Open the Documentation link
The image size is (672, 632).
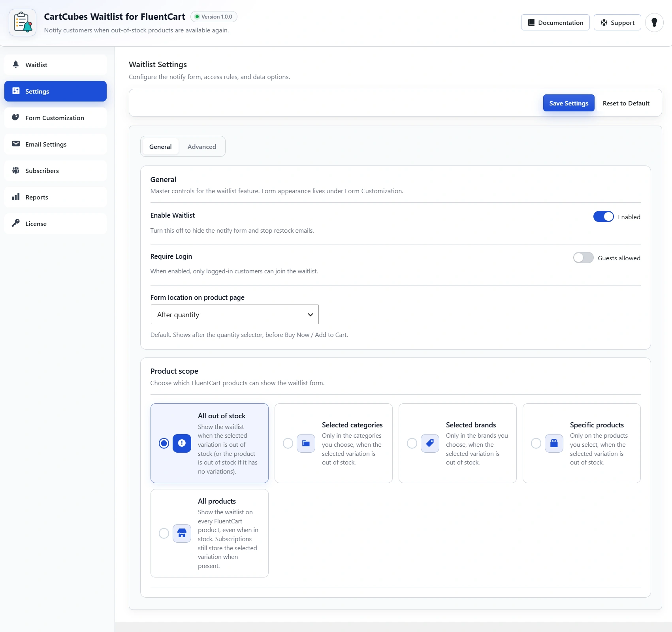(555, 23)
